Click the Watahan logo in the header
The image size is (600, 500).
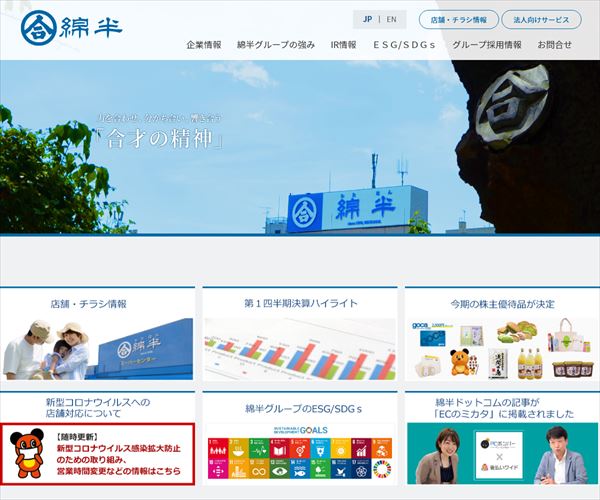[x=72, y=28]
